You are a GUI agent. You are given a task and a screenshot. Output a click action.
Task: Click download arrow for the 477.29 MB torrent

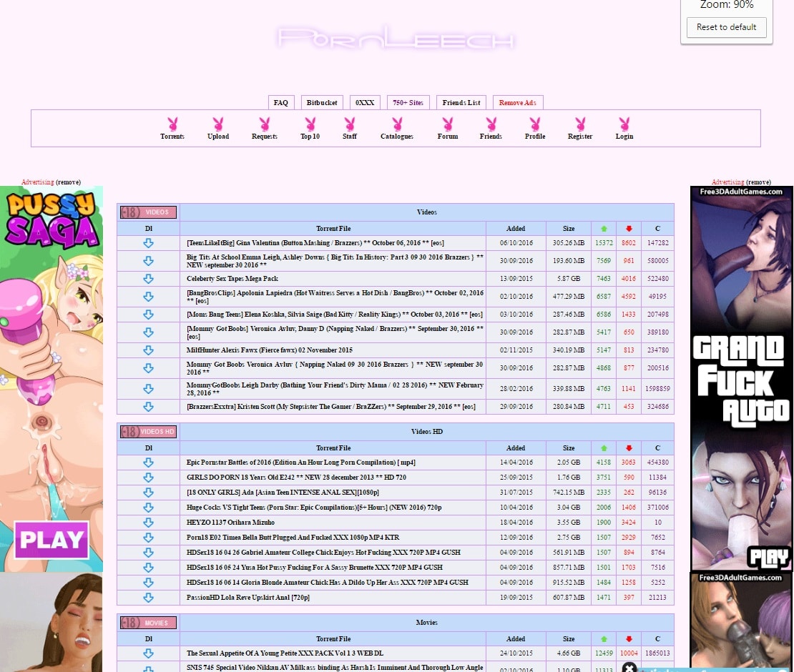(x=148, y=297)
